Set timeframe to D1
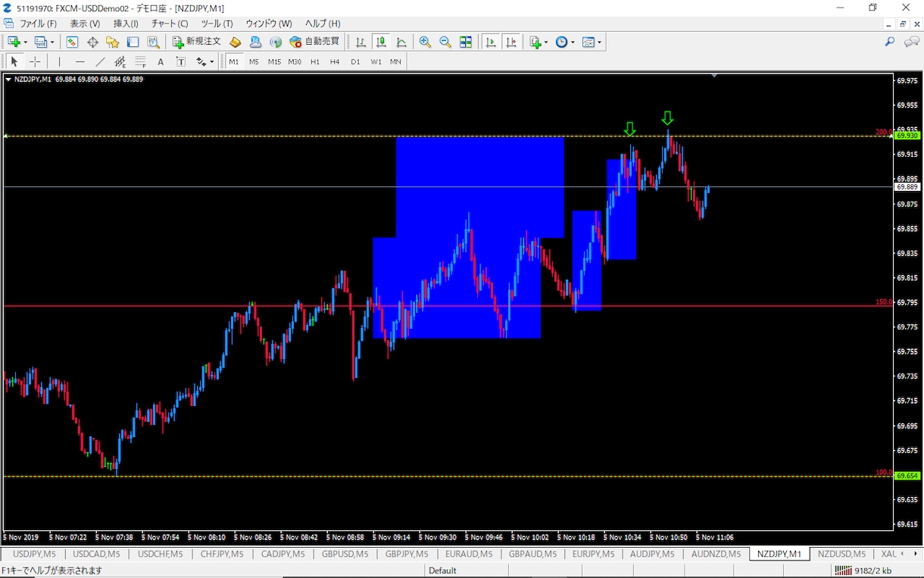The width and height of the screenshot is (924, 578). coord(355,61)
